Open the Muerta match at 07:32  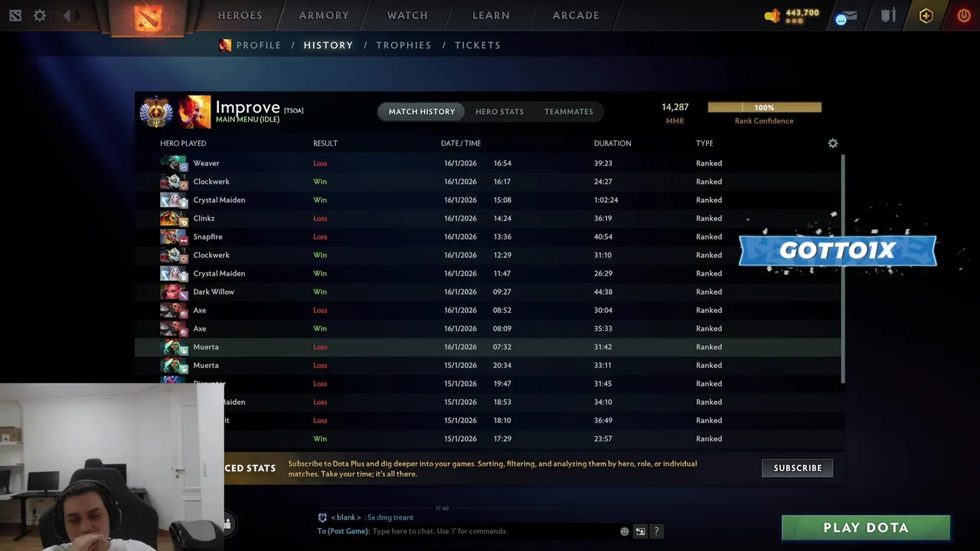click(x=488, y=347)
